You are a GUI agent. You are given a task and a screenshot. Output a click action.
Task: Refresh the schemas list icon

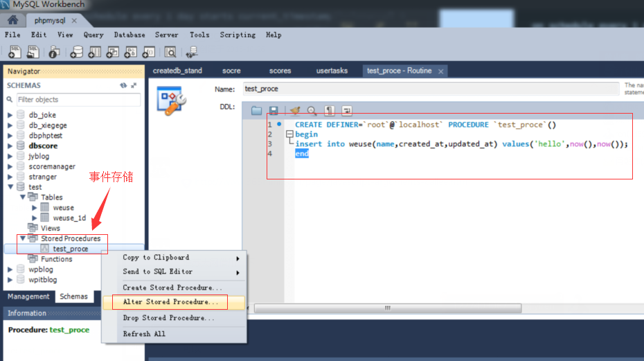(x=123, y=85)
